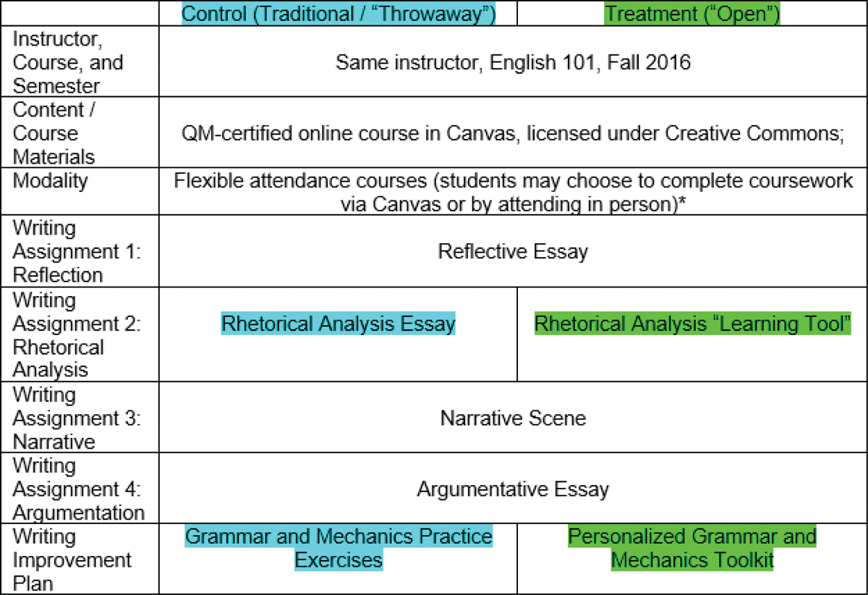Select the Writing Assignment 4: Argumentation label
The height and width of the screenshot is (595, 868).
[x=79, y=489]
